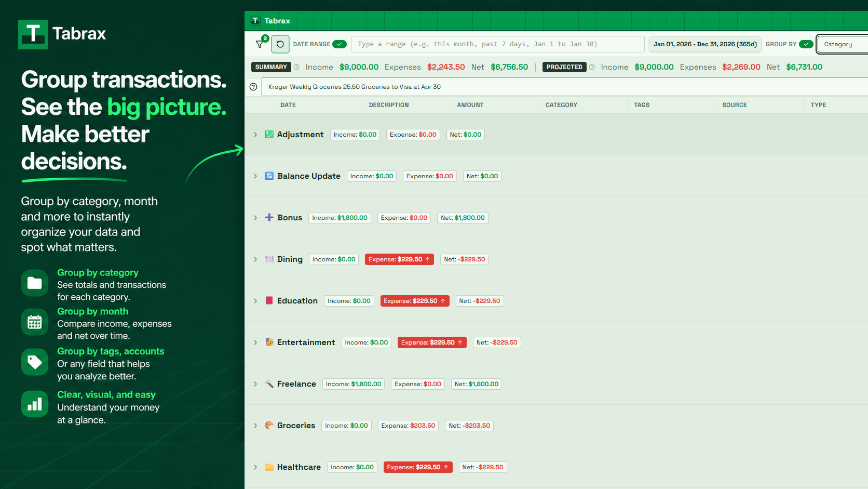Click the Groceries category icon
Screen dimensions: 868x489
pyautogui.click(x=269, y=426)
